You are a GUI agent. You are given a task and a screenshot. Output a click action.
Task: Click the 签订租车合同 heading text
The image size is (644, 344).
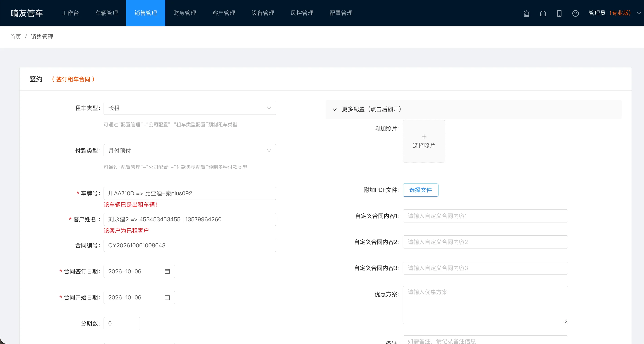click(x=73, y=79)
